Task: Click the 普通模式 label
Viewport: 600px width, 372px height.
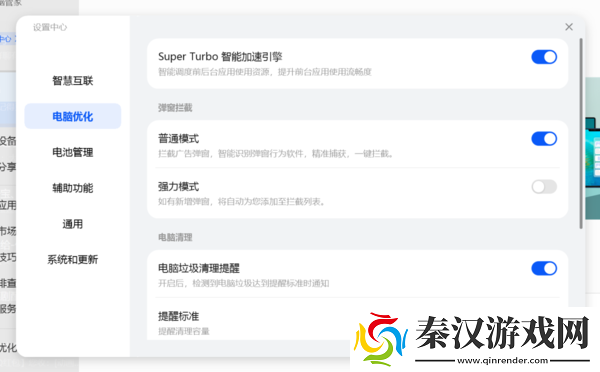Action: [x=179, y=139]
